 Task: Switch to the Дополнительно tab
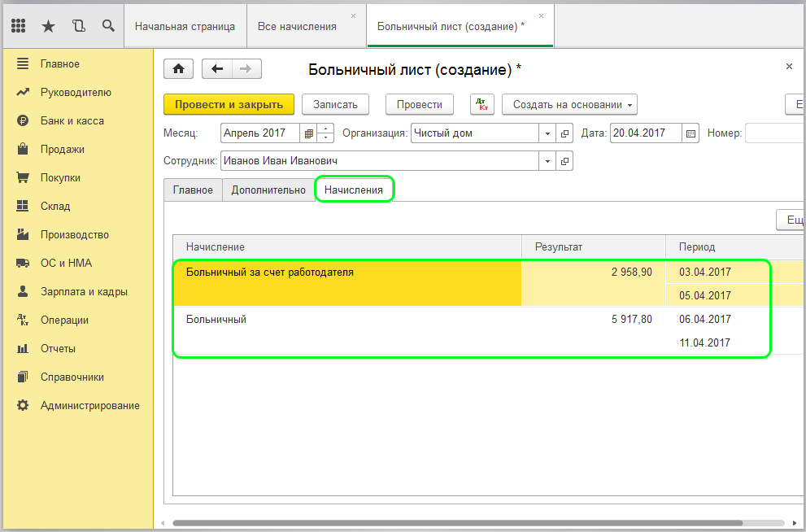click(x=268, y=190)
